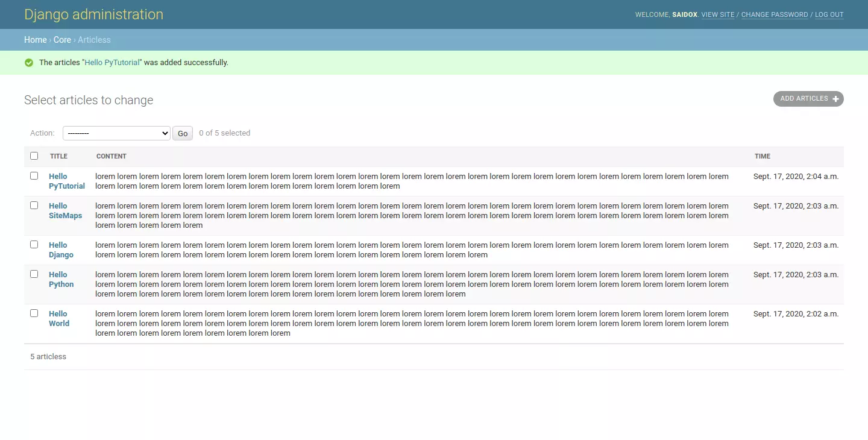Open CHANGE PASSWORD link
The image size is (868, 440).
point(774,14)
